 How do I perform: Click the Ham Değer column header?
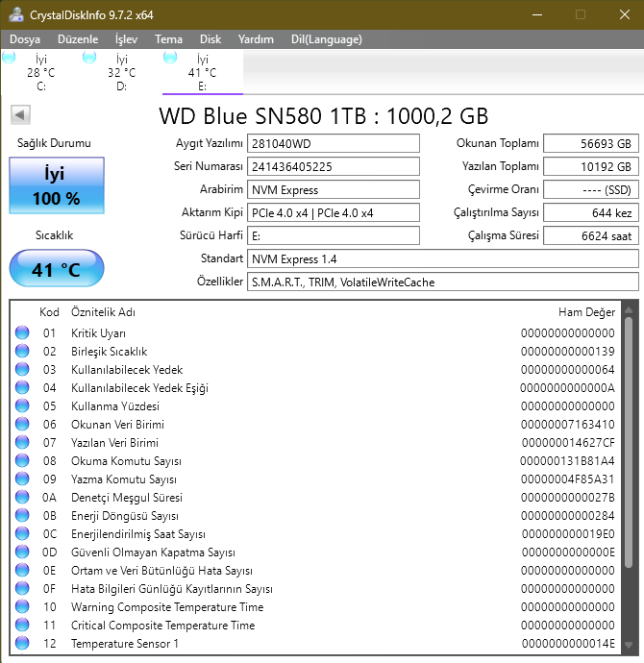tap(586, 312)
